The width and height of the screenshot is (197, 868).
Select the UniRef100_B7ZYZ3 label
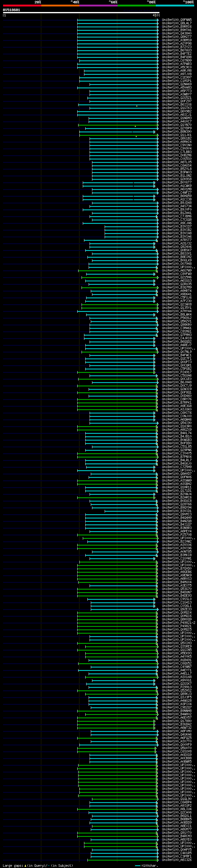tap(177, 47)
